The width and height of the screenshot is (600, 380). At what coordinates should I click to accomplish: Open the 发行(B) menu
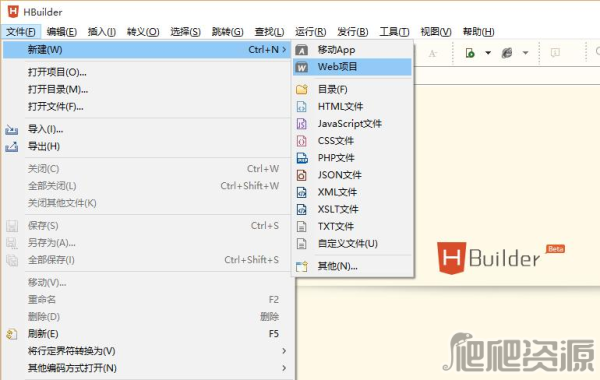[352, 32]
